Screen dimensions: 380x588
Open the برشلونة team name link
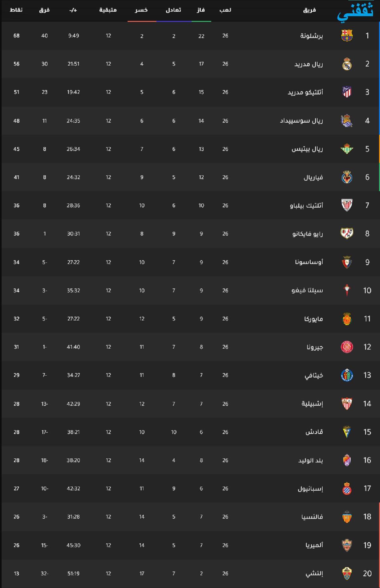pyautogui.click(x=312, y=36)
